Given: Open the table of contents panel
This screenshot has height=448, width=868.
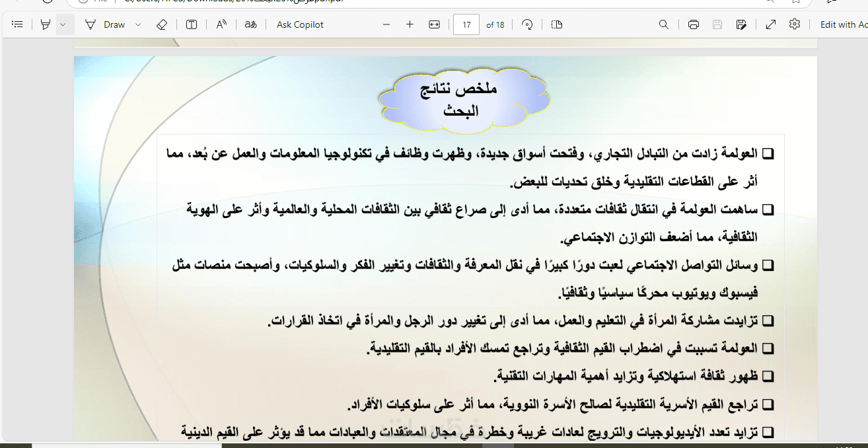Looking at the screenshot, I should [x=18, y=24].
